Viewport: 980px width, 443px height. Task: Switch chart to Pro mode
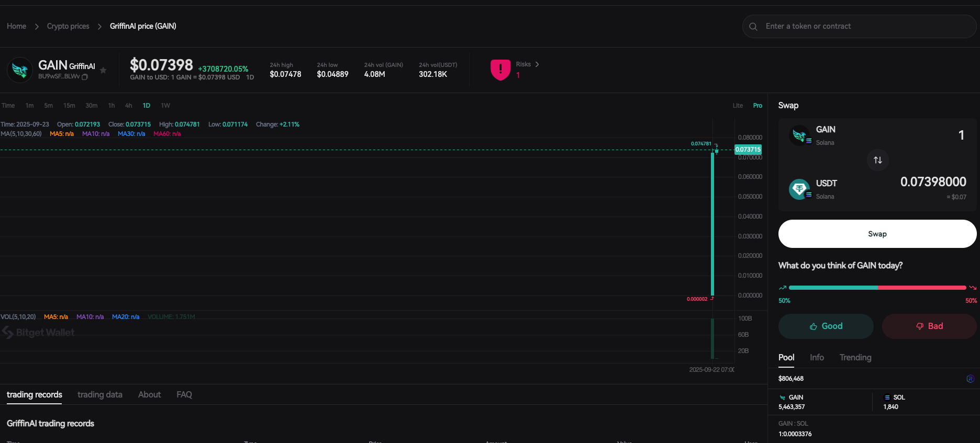758,106
